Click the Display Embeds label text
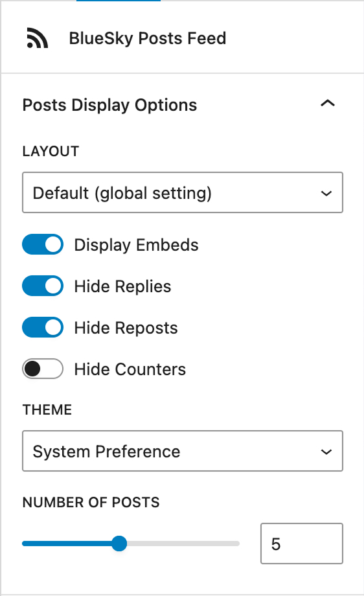Screen dimensions: 364x596 [x=137, y=245]
